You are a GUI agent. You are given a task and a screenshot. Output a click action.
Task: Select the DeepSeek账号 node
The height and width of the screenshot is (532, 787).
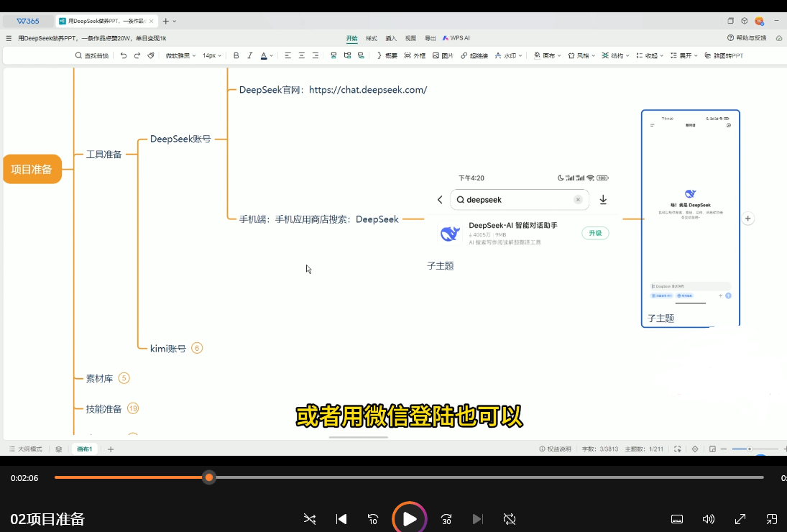pyautogui.click(x=180, y=139)
